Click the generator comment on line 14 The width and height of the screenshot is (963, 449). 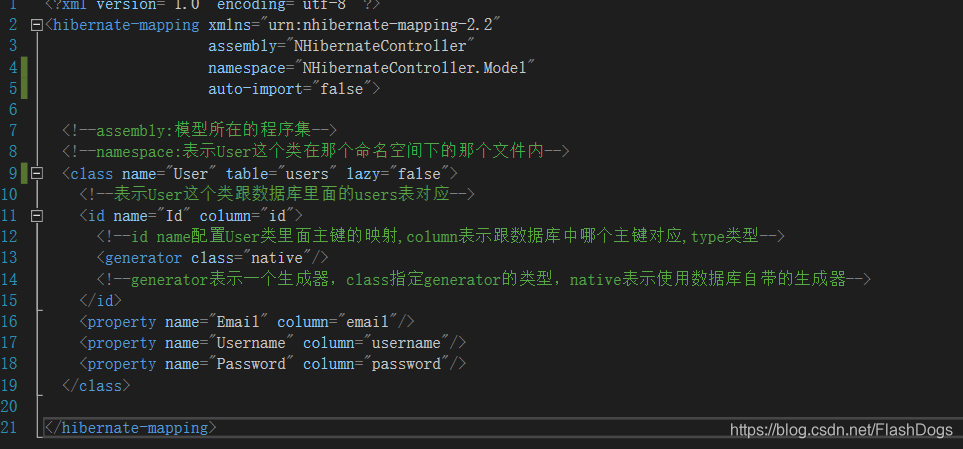[x=483, y=279]
